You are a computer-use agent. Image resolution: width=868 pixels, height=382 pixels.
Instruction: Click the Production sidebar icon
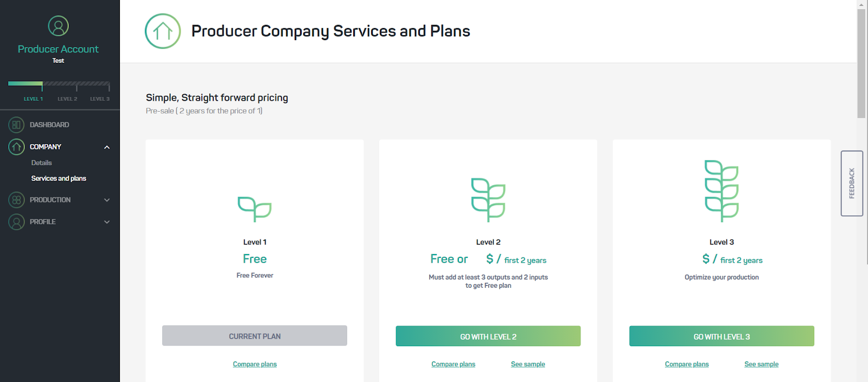[16, 200]
